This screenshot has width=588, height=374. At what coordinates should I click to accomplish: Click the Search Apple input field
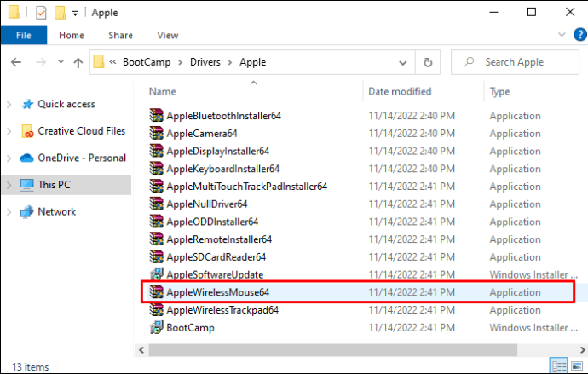pyautogui.click(x=515, y=62)
